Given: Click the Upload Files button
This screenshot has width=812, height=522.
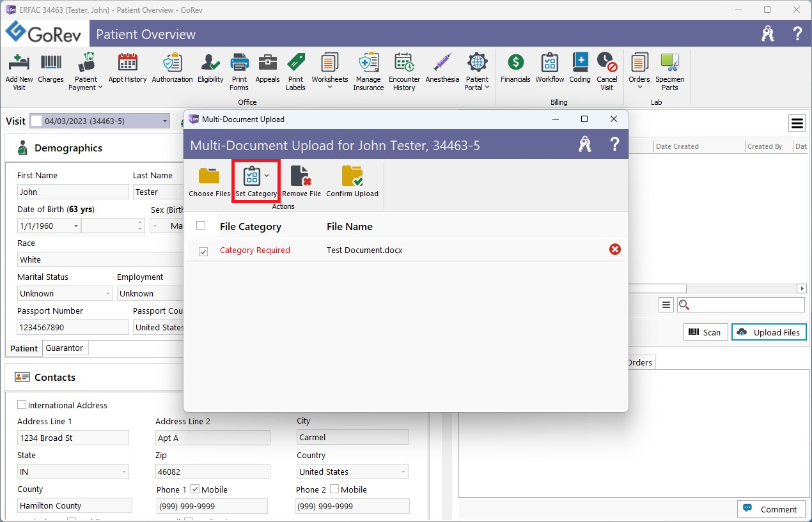Looking at the screenshot, I should coord(769,332).
